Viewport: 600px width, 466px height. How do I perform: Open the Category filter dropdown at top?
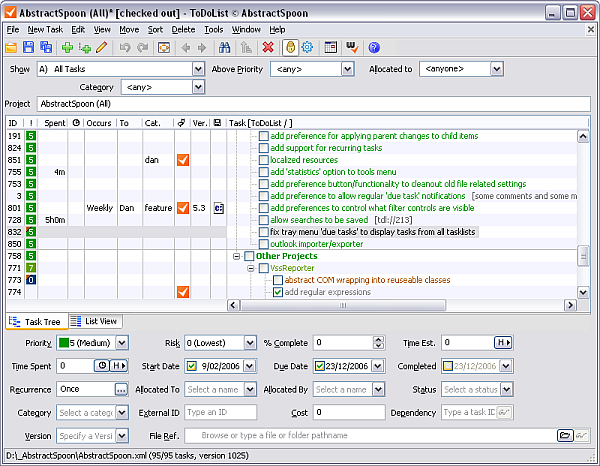[198, 87]
